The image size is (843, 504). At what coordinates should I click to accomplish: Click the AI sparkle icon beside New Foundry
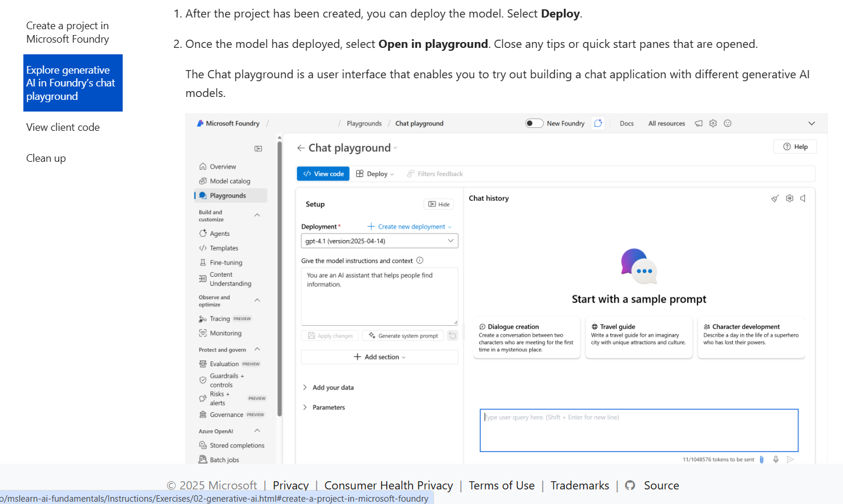pos(598,123)
